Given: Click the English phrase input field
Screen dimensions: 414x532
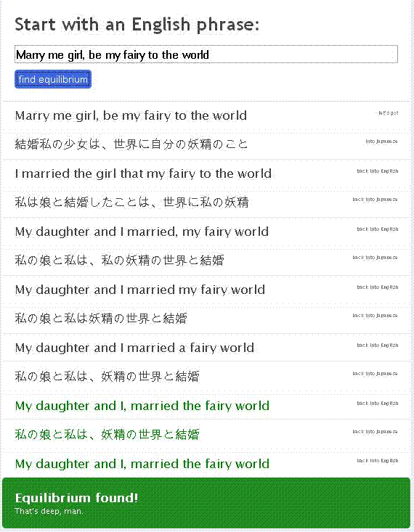Looking at the screenshot, I should click(x=206, y=54).
